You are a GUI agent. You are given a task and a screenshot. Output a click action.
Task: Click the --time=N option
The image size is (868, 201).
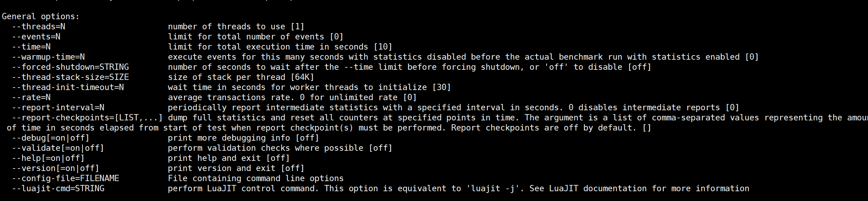[31, 47]
